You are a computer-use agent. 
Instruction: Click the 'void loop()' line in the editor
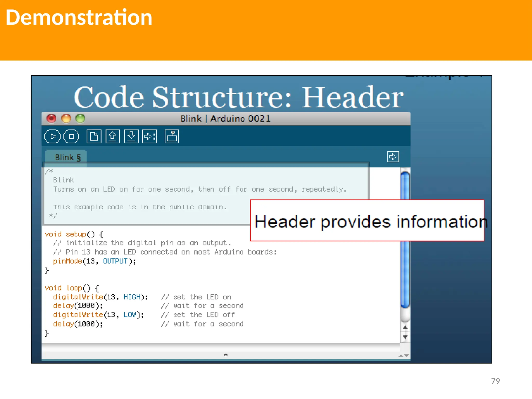[72, 288]
